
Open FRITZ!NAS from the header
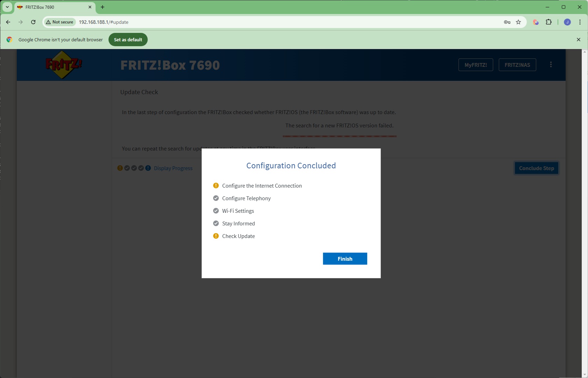(517, 65)
